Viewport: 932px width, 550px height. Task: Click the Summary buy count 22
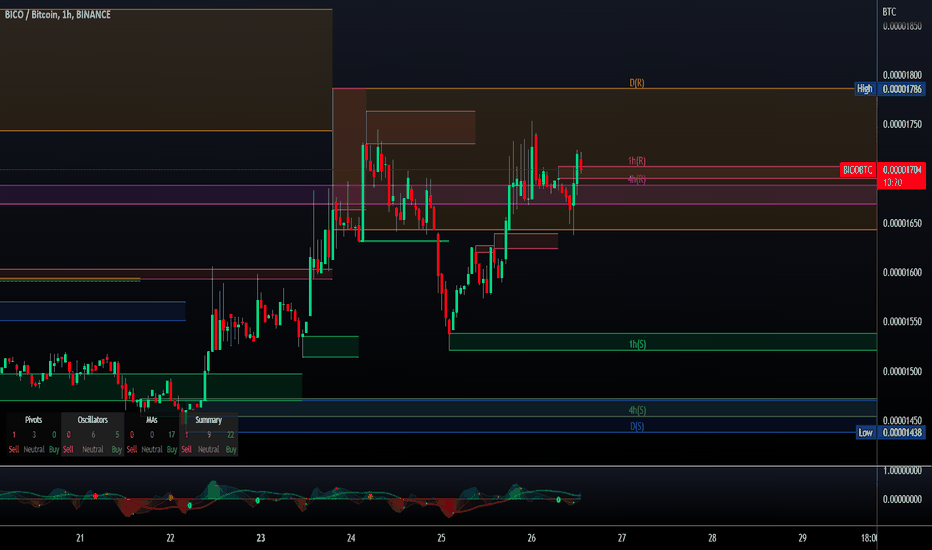click(x=231, y=435)
